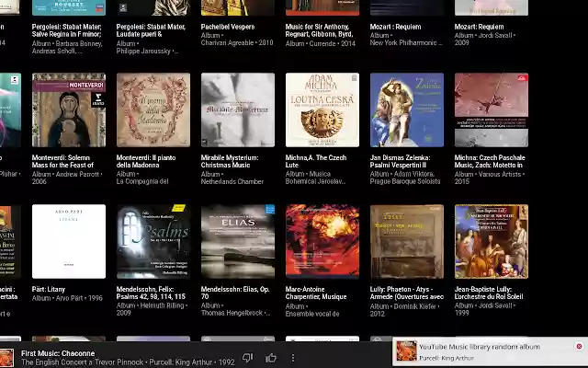This screenshot has width=588, height=368.
Task: Click title 'Pergolesi: Stabat Mater; Salve Regina'
Action: 67,30
